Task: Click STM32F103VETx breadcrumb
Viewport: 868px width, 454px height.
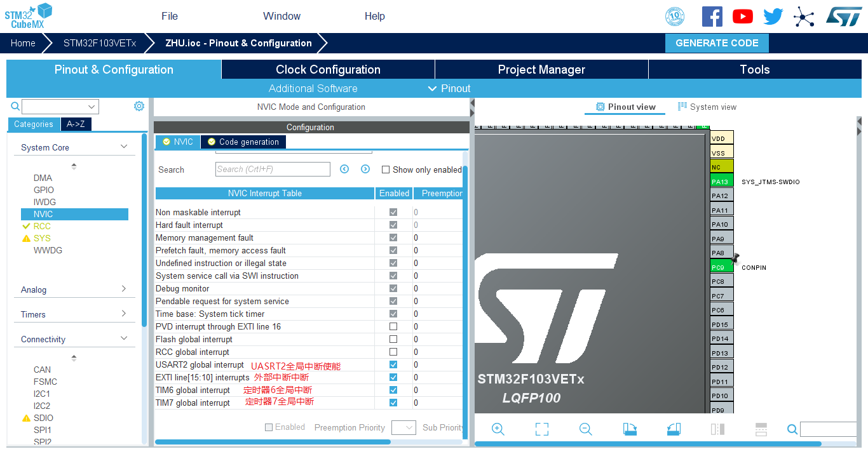Action: pyautogui.click(x=100, y=43)
